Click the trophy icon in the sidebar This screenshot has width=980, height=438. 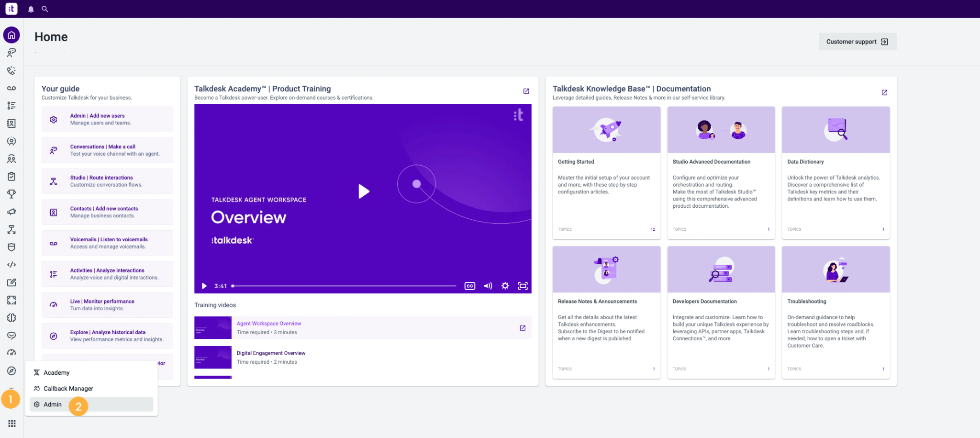click(x=11, y=194)
